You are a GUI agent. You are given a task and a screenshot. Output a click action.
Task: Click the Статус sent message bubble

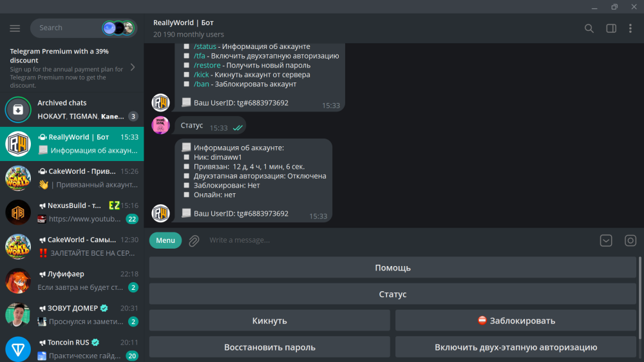click(211, 126)
